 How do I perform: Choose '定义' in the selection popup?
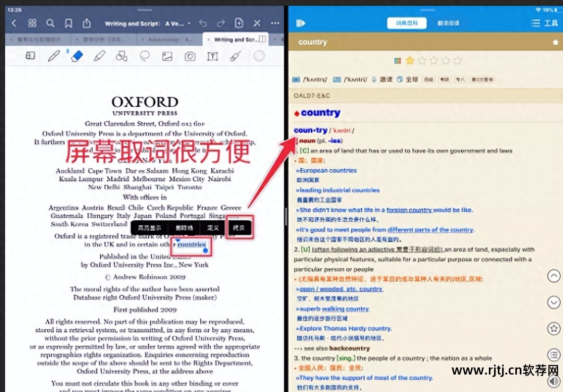click(213, 228)
